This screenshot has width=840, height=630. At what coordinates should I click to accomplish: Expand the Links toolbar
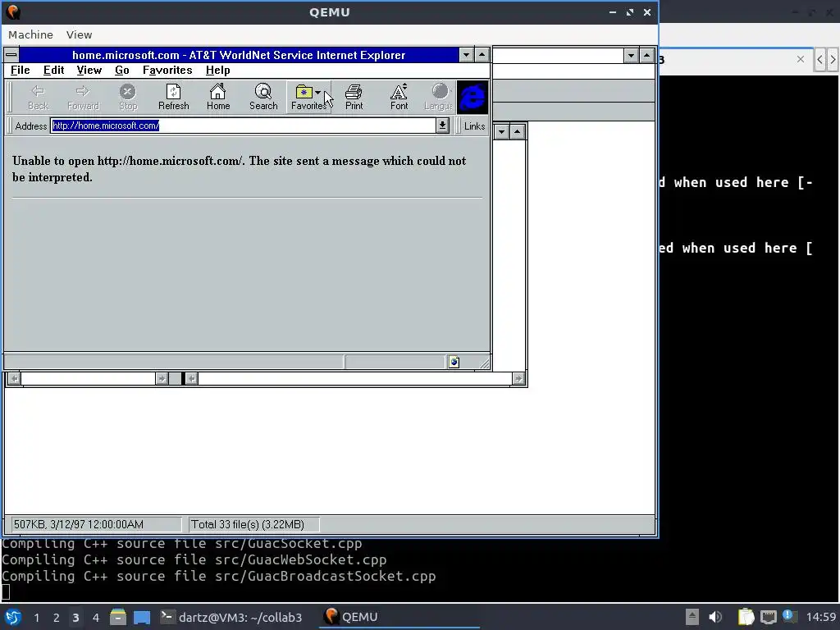point(474,126)
